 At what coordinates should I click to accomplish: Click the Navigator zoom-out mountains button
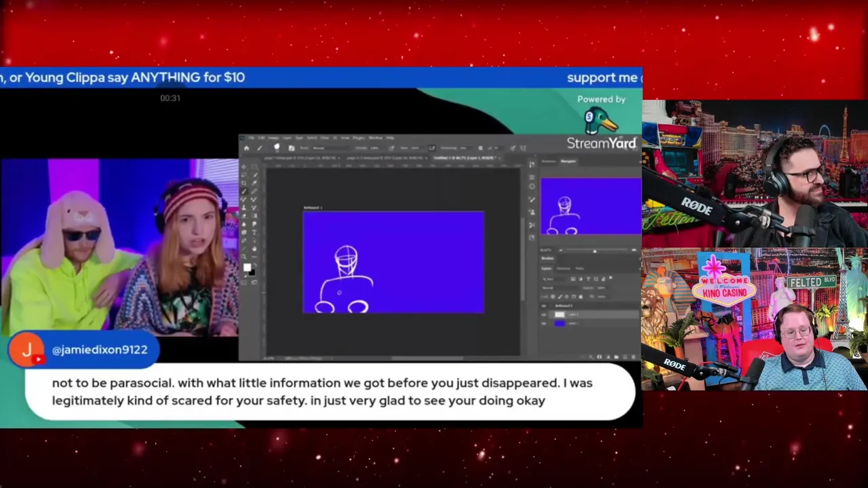pyautogui.click(x=561, y=250)
